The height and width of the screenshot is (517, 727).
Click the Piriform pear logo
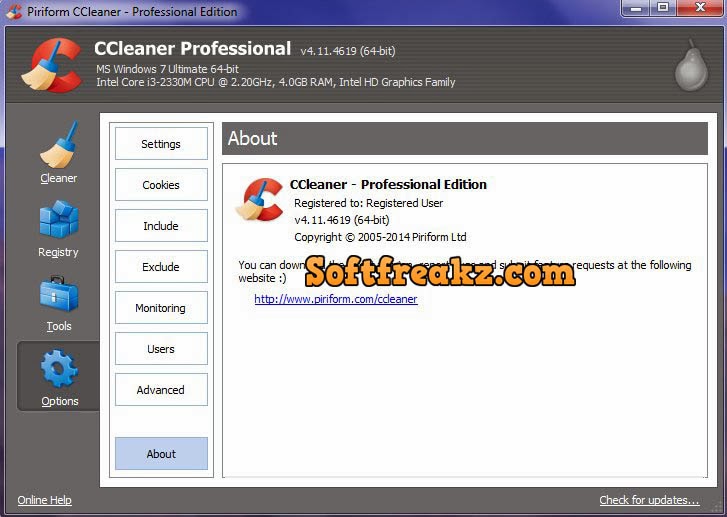pyautogui.click(x=691, y=65)
